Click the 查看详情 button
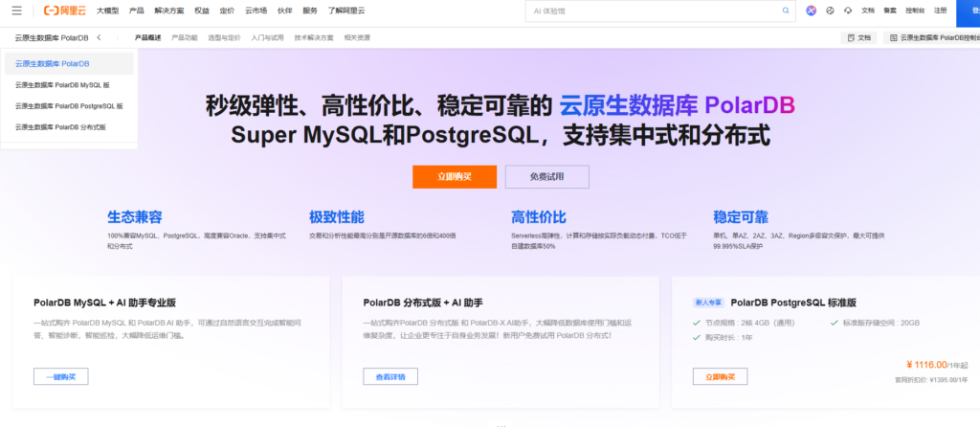 coord(390,376)
